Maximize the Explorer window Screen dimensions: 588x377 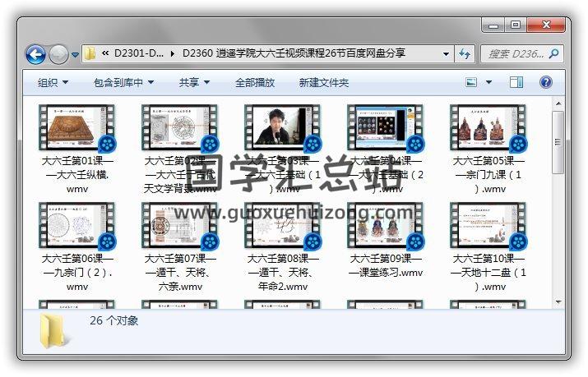pyautogui.click(x=516, y=25)
